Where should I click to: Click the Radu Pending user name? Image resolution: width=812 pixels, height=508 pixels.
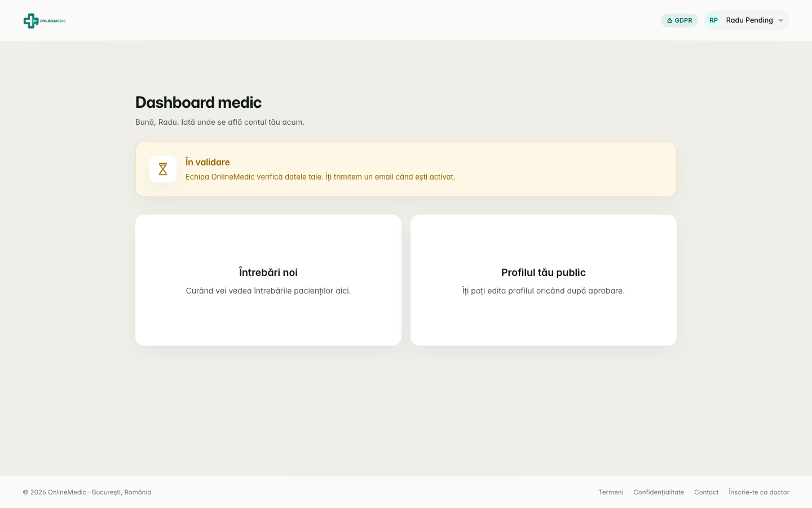pos(749,20)
